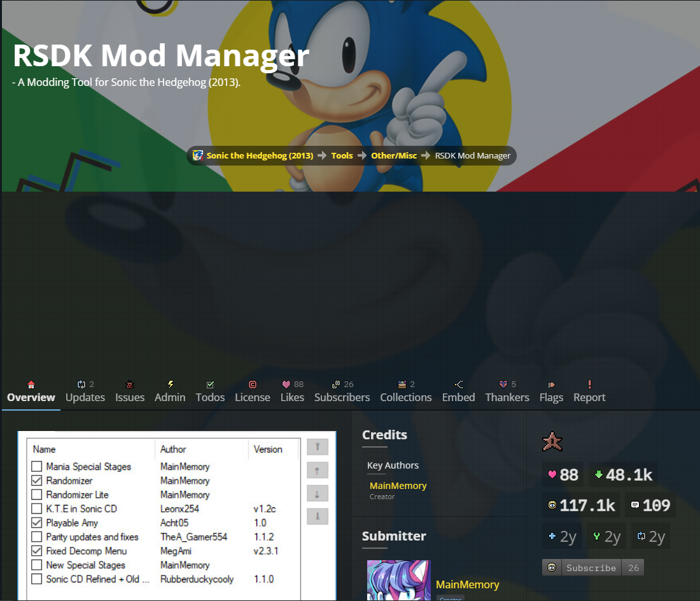
Task: Open the Thankers tab
Action: click(507, 392)
